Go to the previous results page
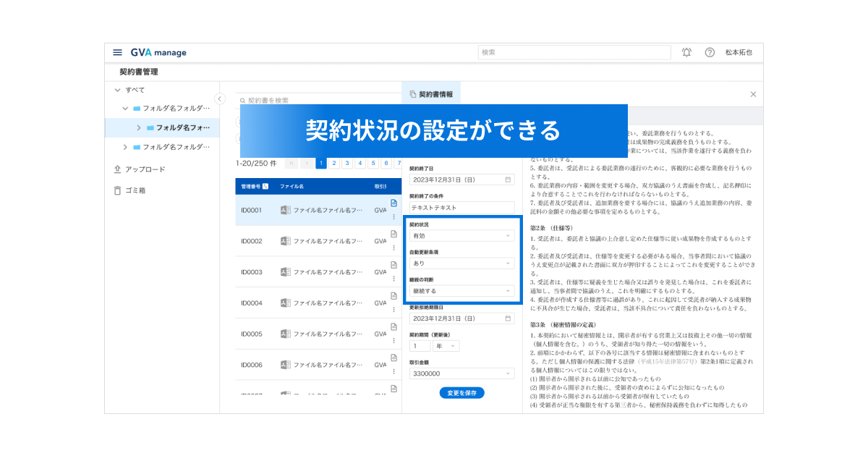This screenshot has width=868, height=456. click(307, 163)
